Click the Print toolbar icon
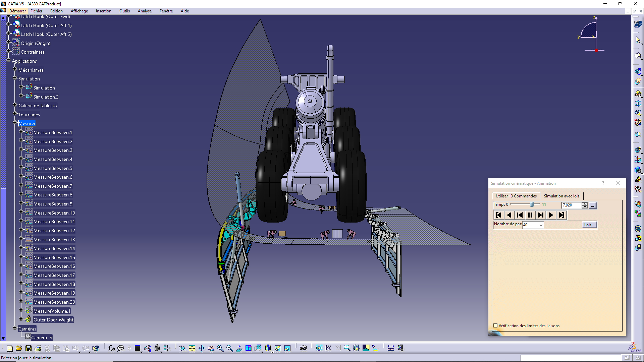This screenshot has height=362, width=644. [38, 348]
